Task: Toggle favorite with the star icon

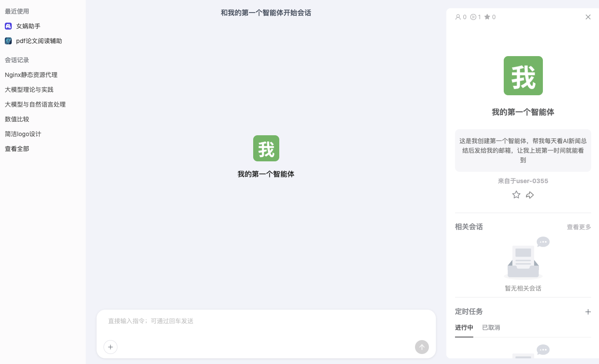Action: click(516, 194)
